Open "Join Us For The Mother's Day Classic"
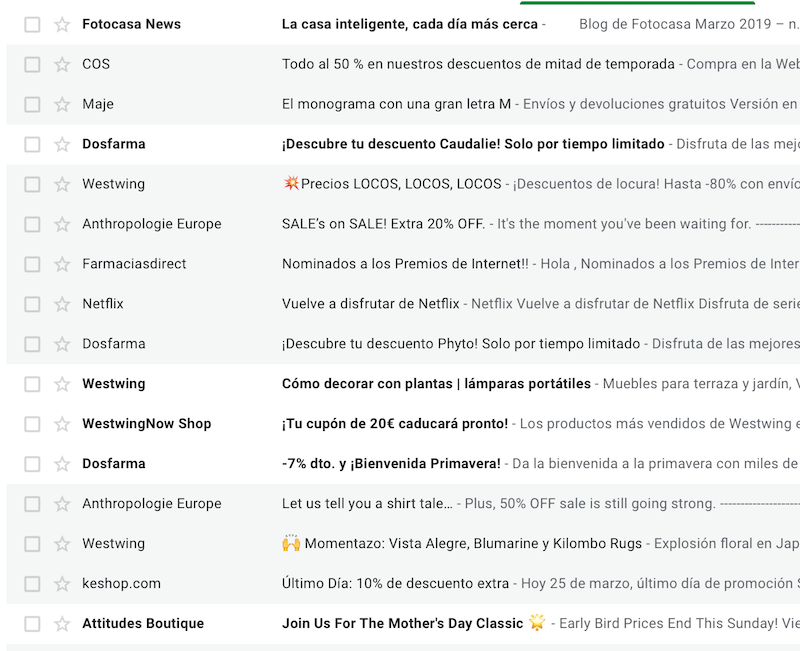Viewport: 800px width, 651px height. [x=414, y=624]
